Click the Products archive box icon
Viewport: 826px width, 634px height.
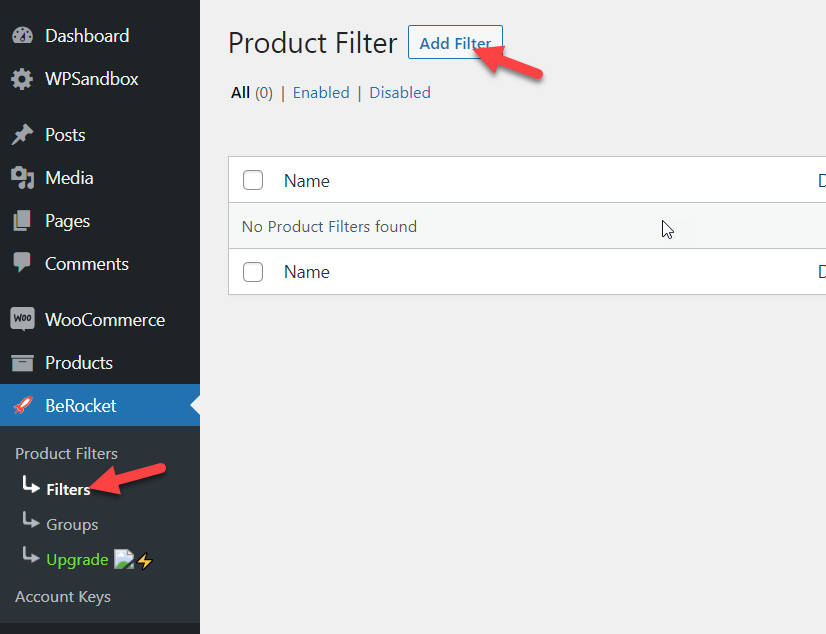22,363
